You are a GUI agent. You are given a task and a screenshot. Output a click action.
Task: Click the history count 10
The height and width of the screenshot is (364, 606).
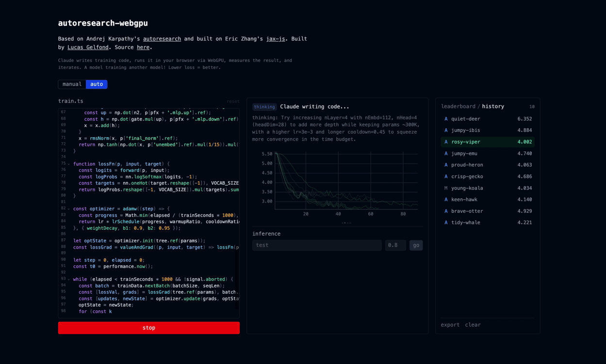pos(532,107)
